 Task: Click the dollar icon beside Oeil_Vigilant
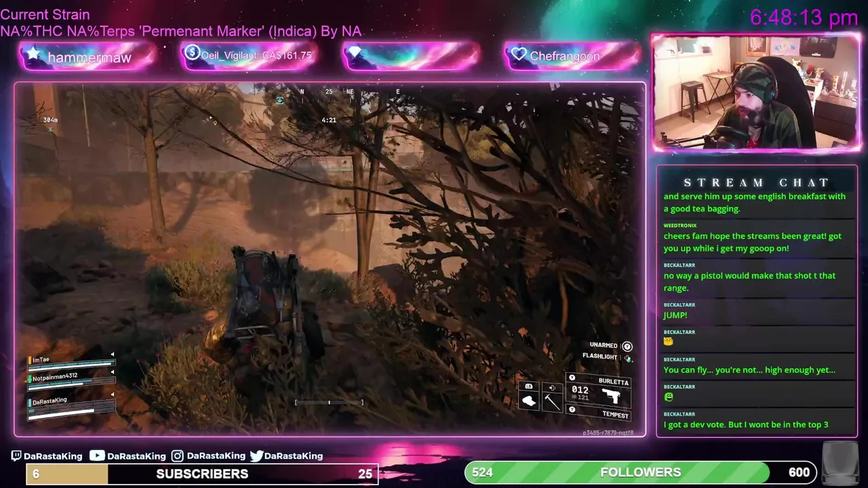(192, 52)
